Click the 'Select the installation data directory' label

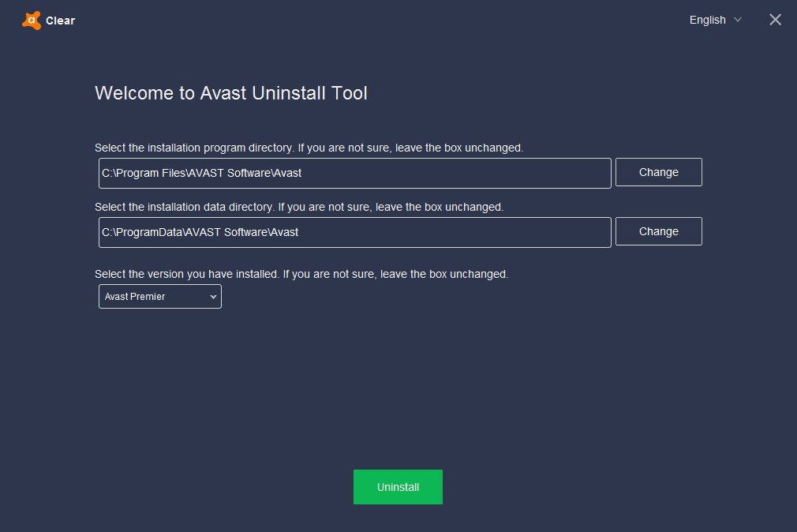click(x=299, y=207)
